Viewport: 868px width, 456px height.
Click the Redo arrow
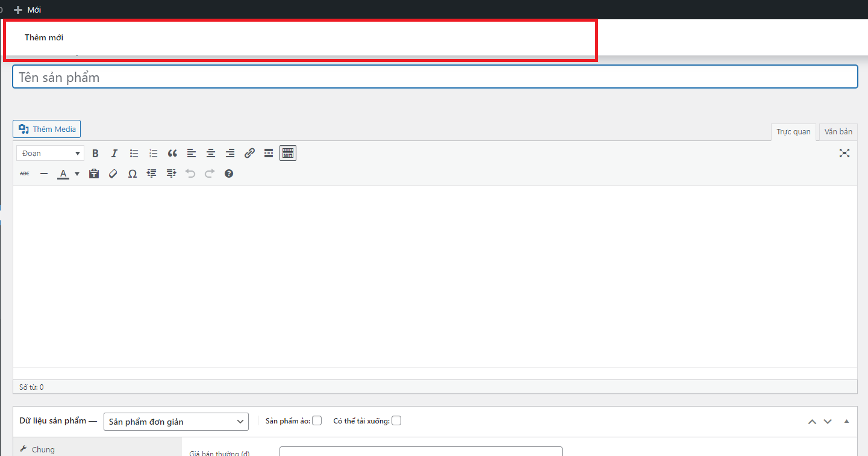point(210,173)
